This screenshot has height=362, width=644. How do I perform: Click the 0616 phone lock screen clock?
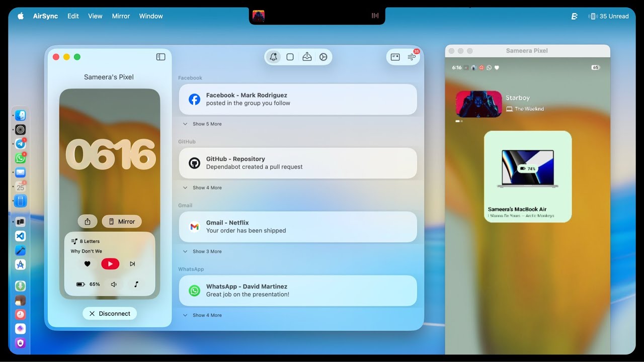tap(110, 154)
